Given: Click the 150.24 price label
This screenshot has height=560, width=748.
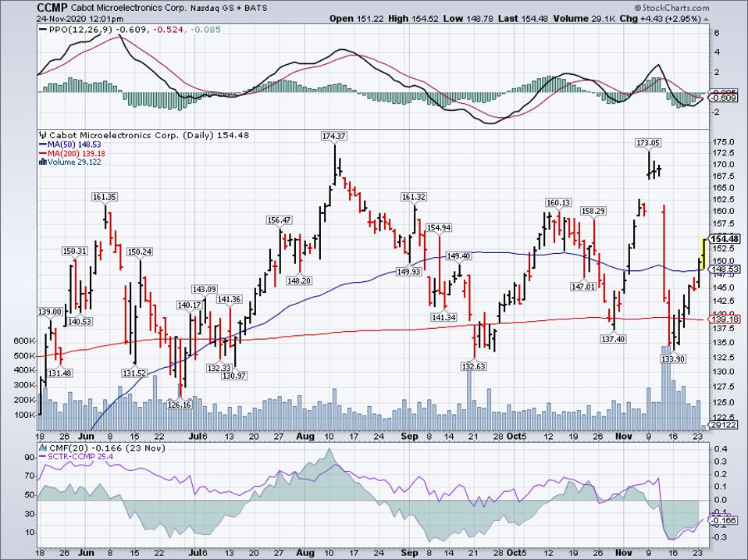Looking at the screenshot, I should tap(139, 251).
